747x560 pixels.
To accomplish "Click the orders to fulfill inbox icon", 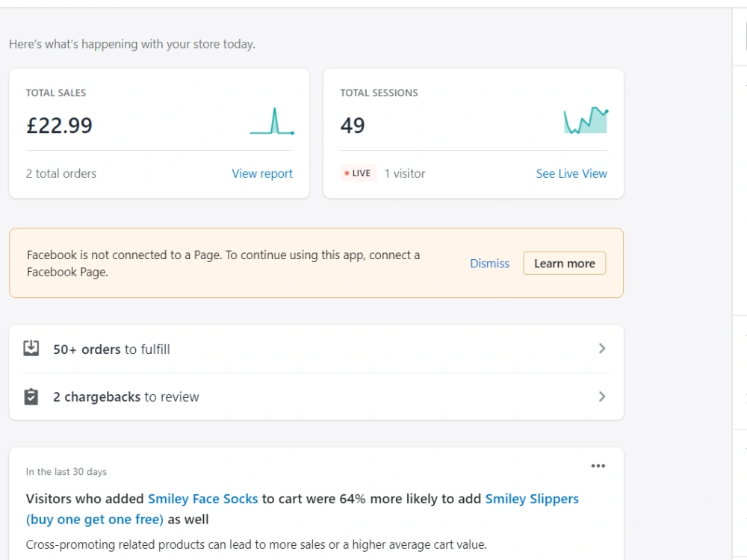I will 31,348.
